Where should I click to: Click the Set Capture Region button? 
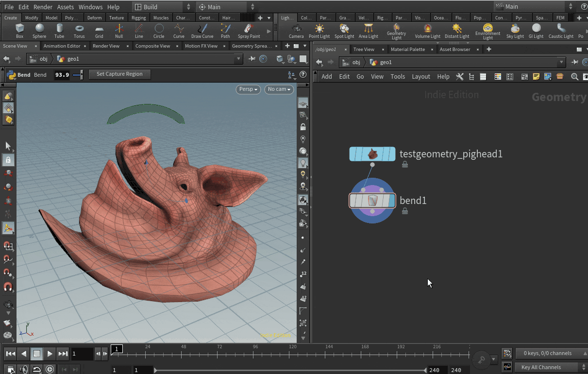pos(119,74)
